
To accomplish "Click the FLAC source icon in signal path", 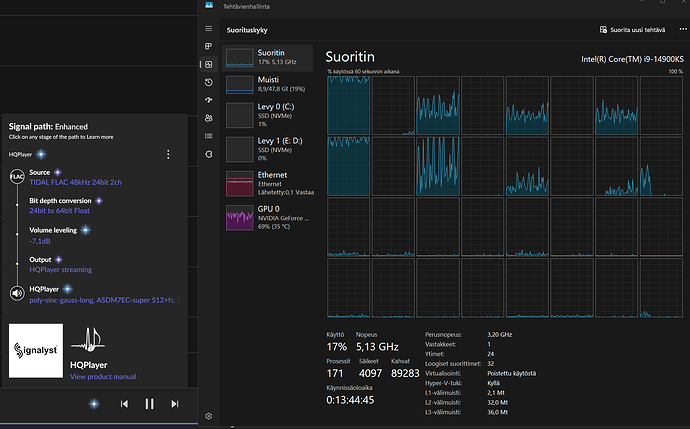I will [17, 177].
